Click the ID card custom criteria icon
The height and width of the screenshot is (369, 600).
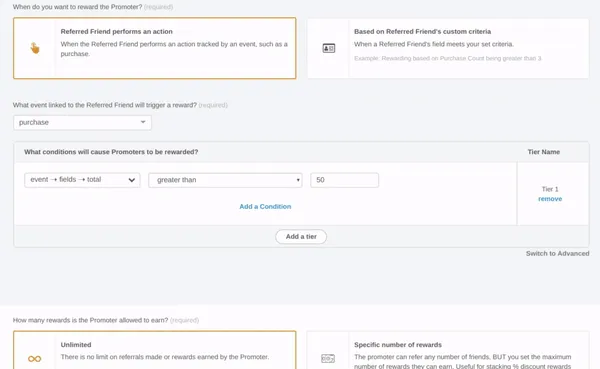pos(329,48)
